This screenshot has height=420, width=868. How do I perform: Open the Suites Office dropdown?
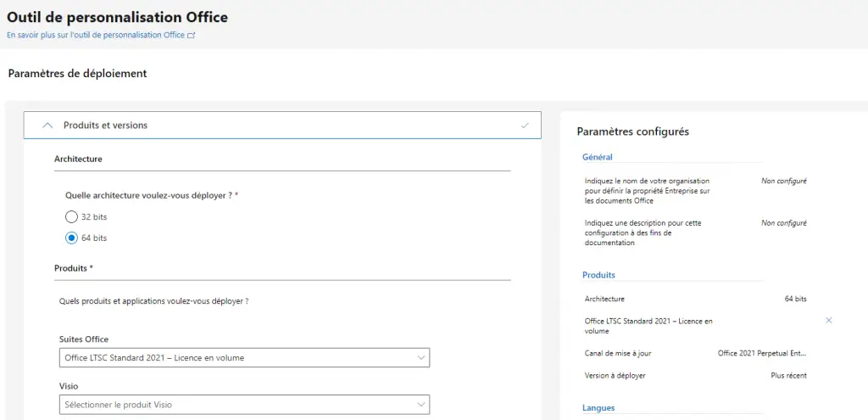(x=244, y=358)
